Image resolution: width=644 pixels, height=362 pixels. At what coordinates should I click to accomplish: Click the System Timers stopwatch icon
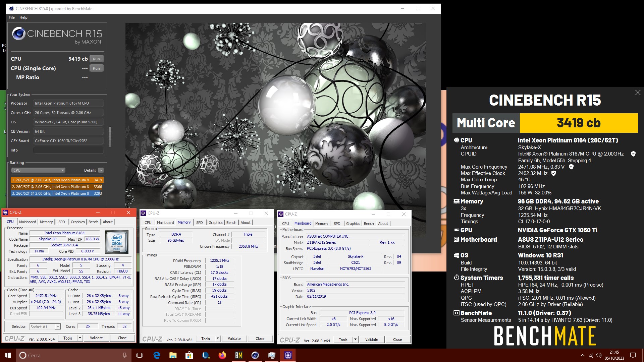(x=457, y=278)
